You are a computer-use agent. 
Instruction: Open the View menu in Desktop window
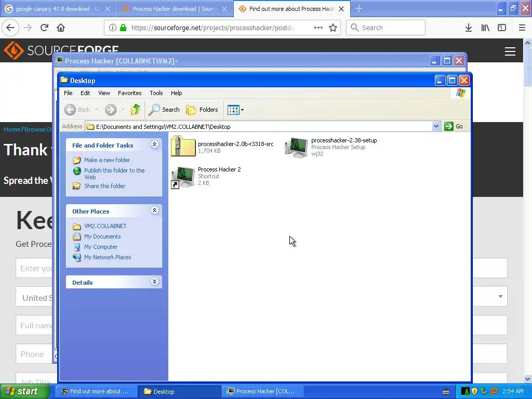pyautogui.click(x=104, y=93)
